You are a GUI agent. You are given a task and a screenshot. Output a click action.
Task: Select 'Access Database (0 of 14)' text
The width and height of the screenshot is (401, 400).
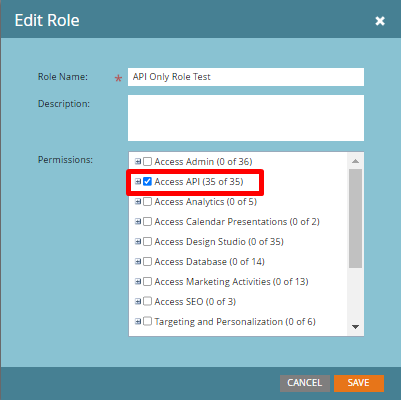point(210,262)
